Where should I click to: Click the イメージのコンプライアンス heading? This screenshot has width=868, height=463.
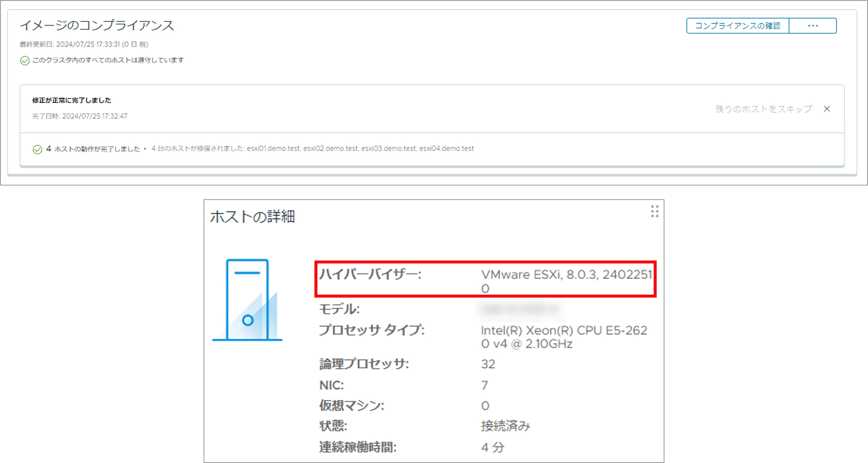pos(97,26)
